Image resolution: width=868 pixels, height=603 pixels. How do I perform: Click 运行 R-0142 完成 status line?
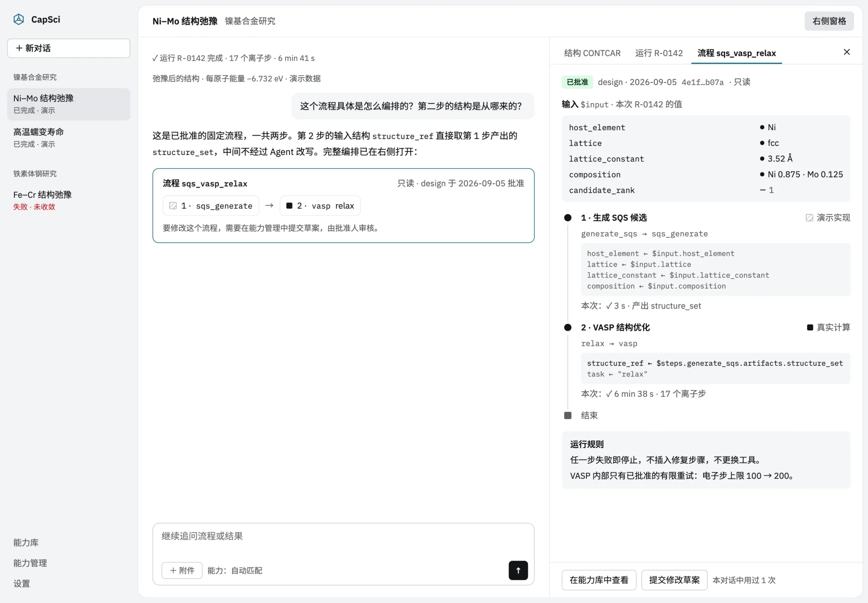pos(233,58)
